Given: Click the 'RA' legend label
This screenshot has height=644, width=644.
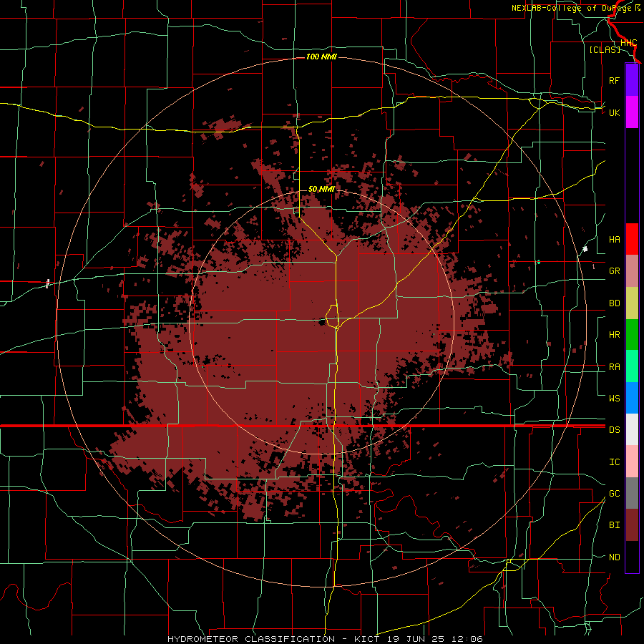Looking at the screenshot, I should point(614,367).
